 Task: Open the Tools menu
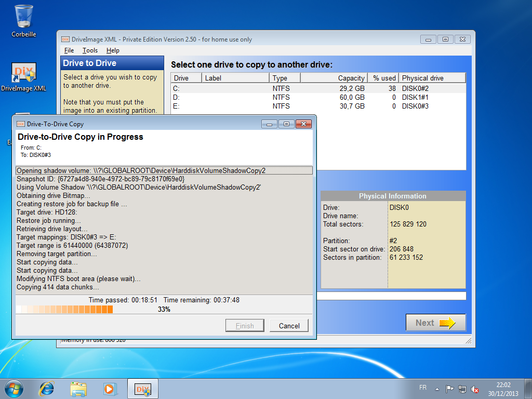(90, 50)
